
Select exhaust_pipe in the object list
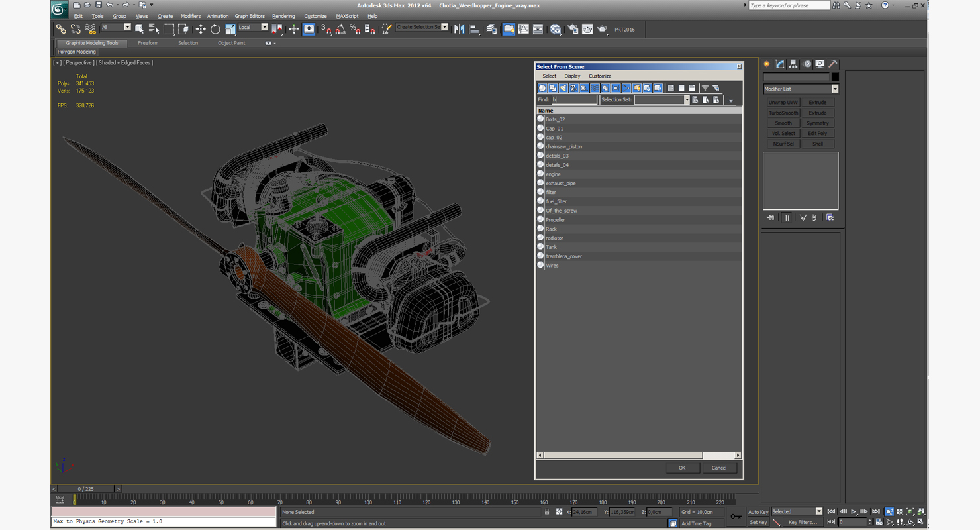click(560, 184)
